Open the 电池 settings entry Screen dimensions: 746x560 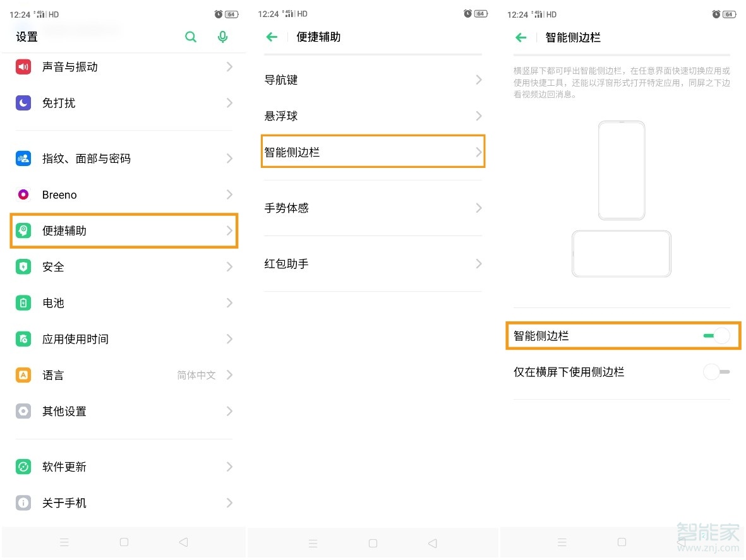pyautogui.click(x=124, y=303)
